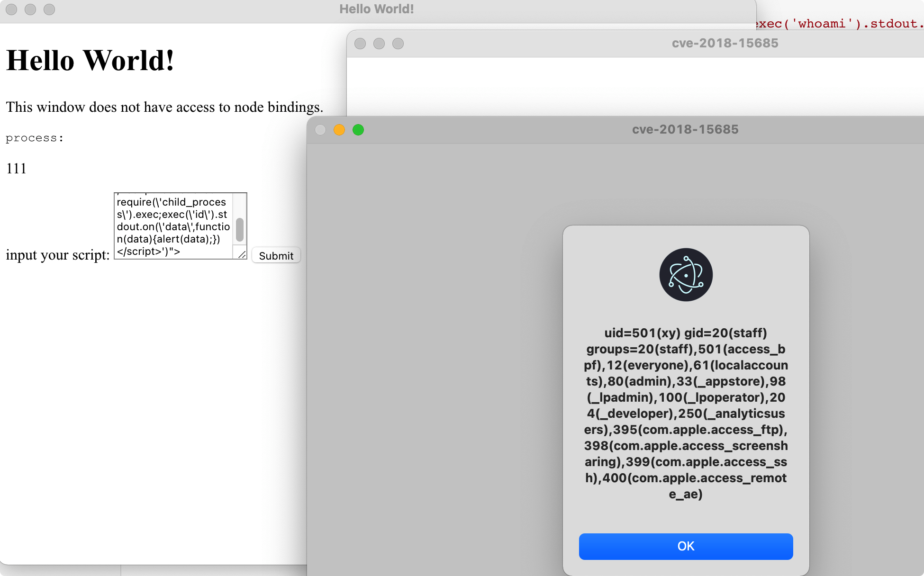Click the front cve-2018-15685 window title
Viewport: 924px width, 576px height.
tap(685, 129)
